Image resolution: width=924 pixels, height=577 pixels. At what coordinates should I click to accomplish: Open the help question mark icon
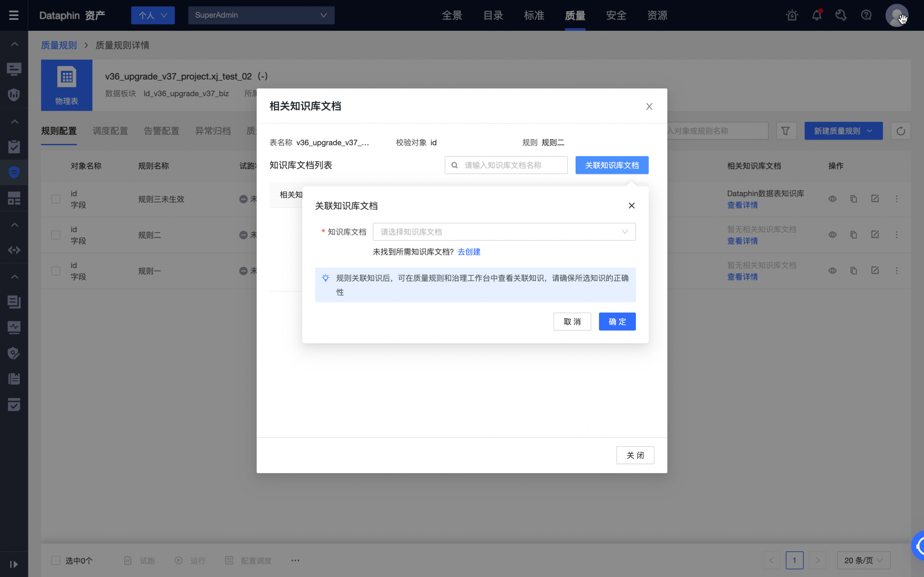click(866, 15)
